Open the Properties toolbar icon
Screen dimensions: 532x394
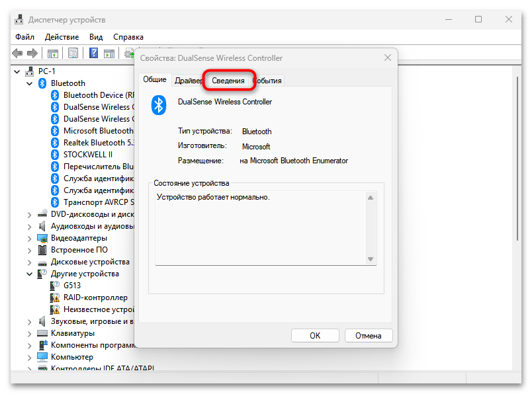[x=73, y=54]
